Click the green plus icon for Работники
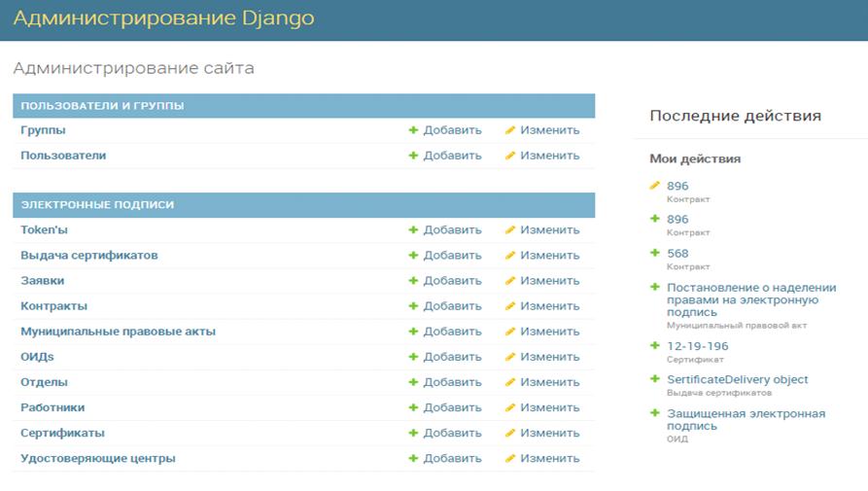Viewport: 868px width, 491px height. 413,407
